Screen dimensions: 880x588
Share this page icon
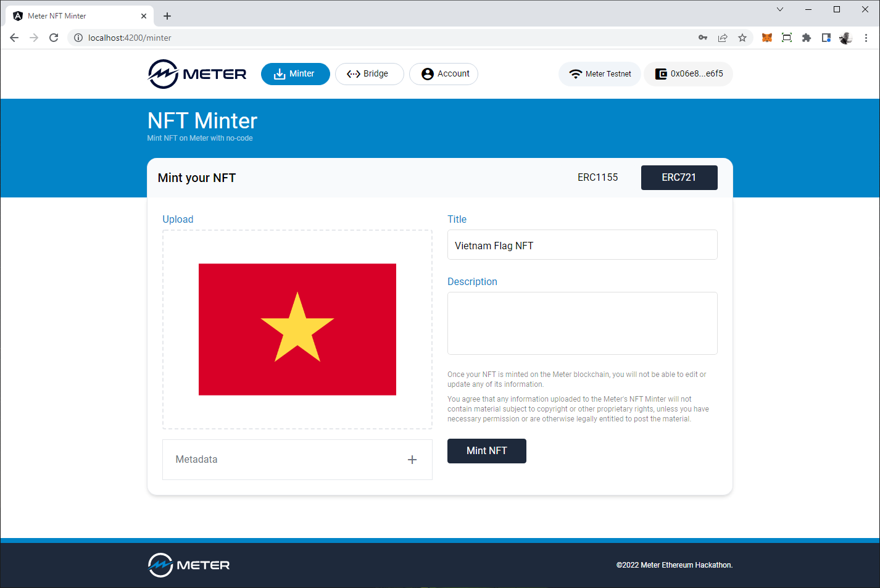pos(723,38)
